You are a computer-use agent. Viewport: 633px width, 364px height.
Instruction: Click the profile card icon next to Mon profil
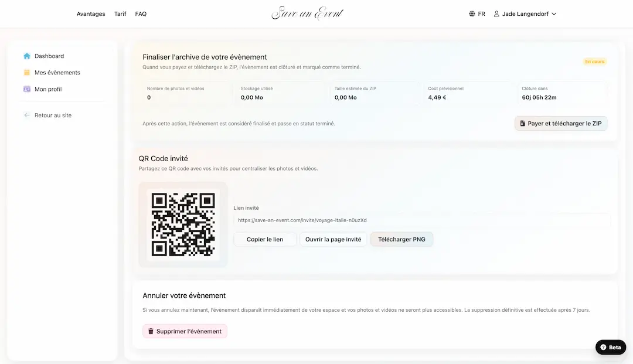click(26, 89)
